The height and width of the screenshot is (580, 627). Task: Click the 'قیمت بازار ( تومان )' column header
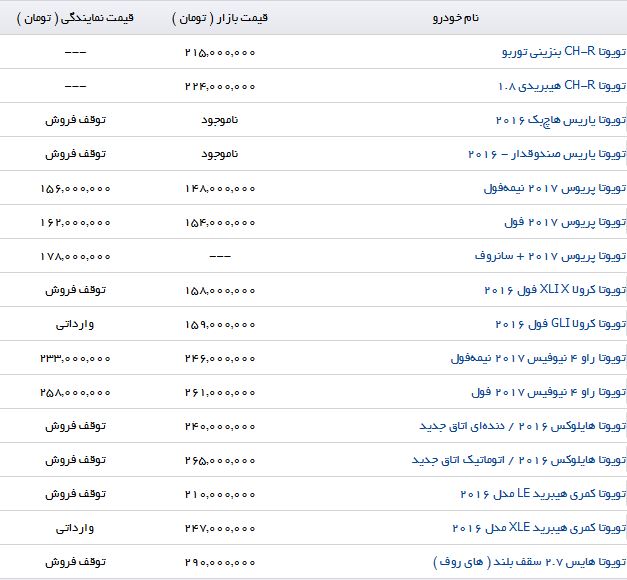tap(220, 18)
